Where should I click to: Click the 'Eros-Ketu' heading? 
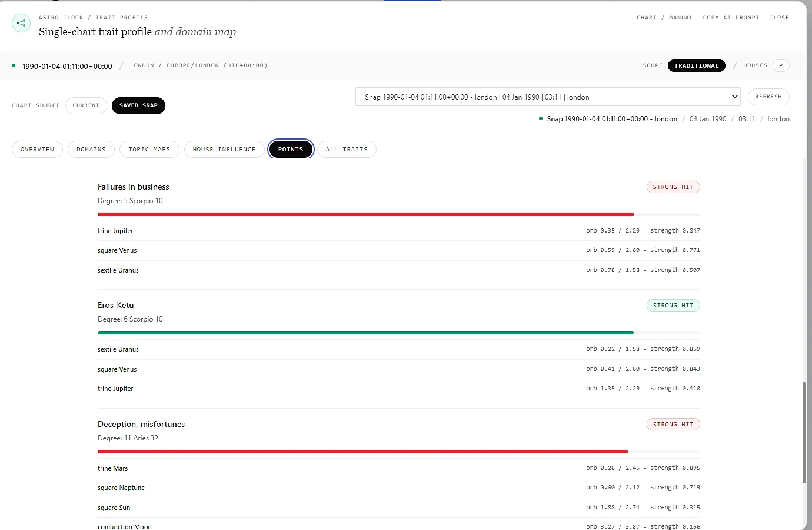tap(116, 305)
